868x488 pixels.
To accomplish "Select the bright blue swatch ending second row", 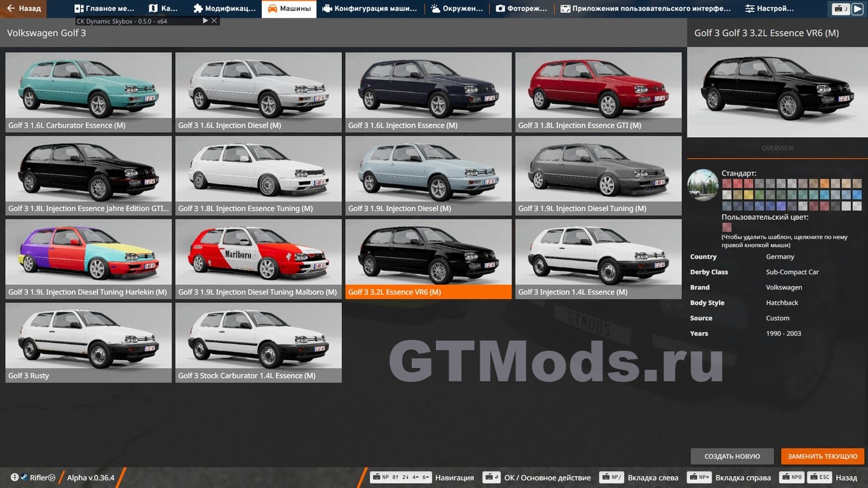I will tap(857, 194).
